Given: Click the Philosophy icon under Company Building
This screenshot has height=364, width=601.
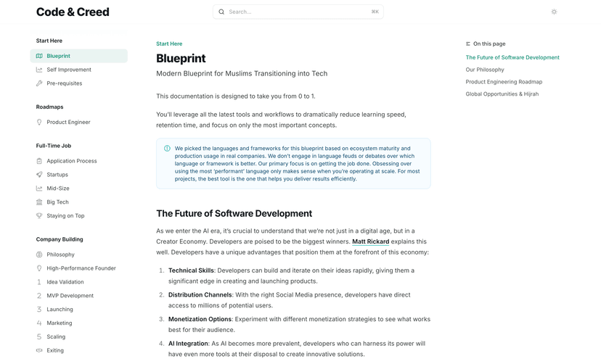Looking at the screenshot, I should pos(39,255).
